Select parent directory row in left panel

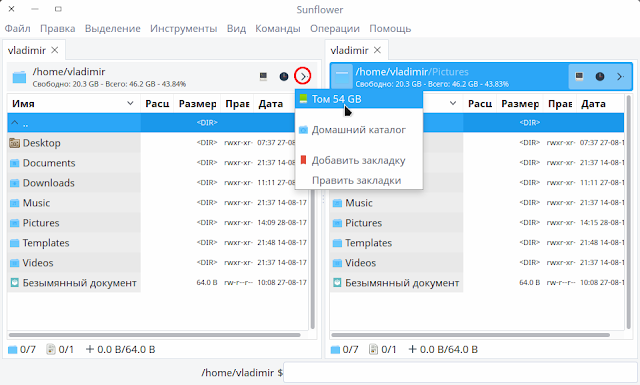[x=151, y=122]
